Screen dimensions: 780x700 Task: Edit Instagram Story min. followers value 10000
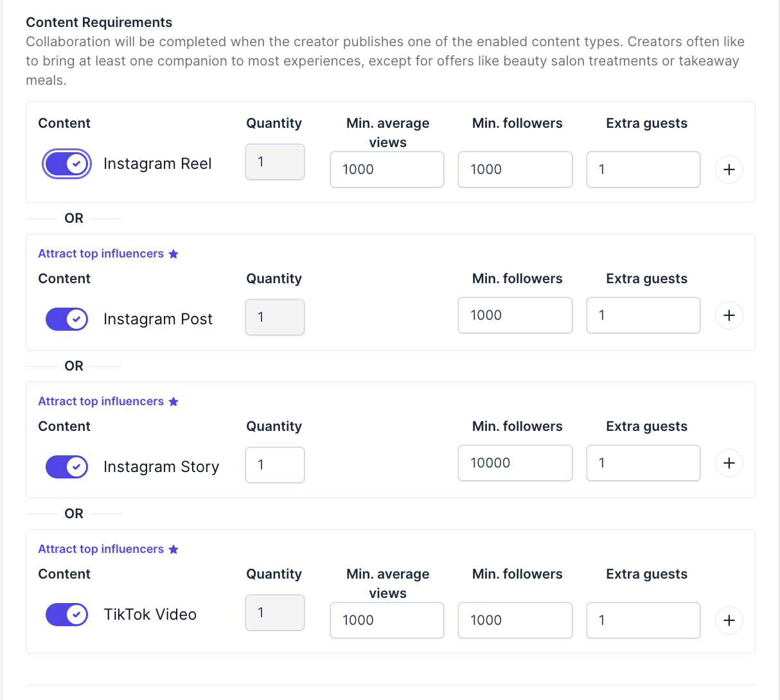515,463
